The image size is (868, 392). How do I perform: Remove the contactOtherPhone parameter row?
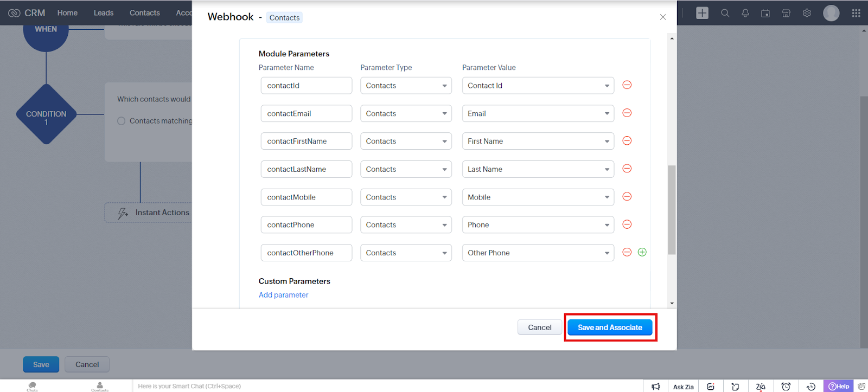pos(627,252)
